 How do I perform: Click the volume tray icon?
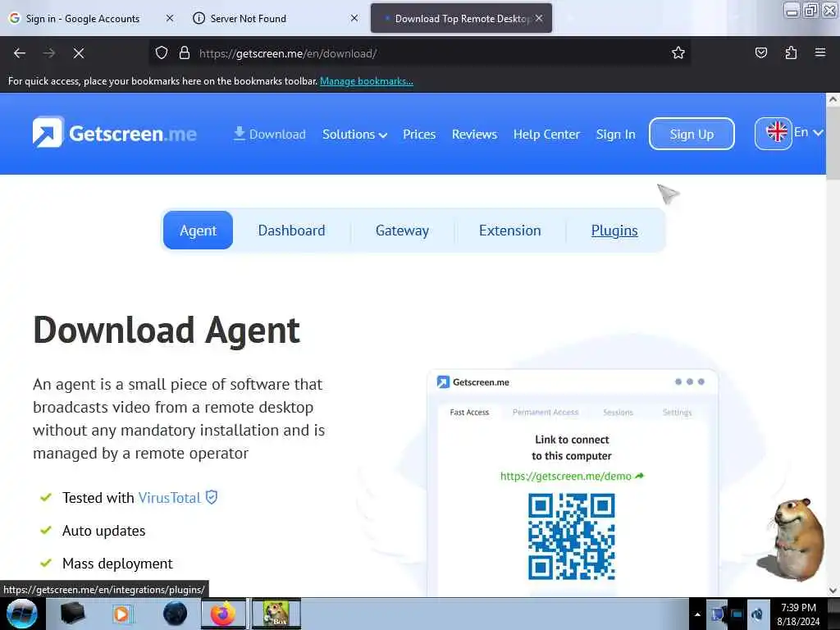[757, 614]
